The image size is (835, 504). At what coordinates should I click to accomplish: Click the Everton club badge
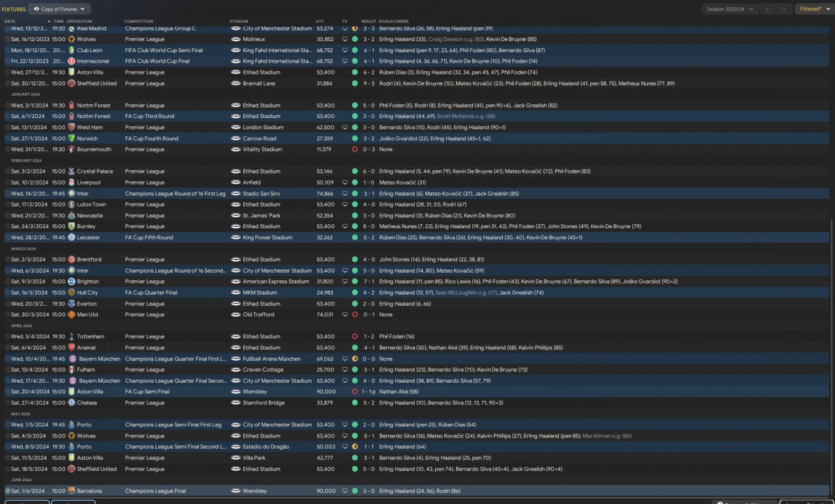coord(71,304)
